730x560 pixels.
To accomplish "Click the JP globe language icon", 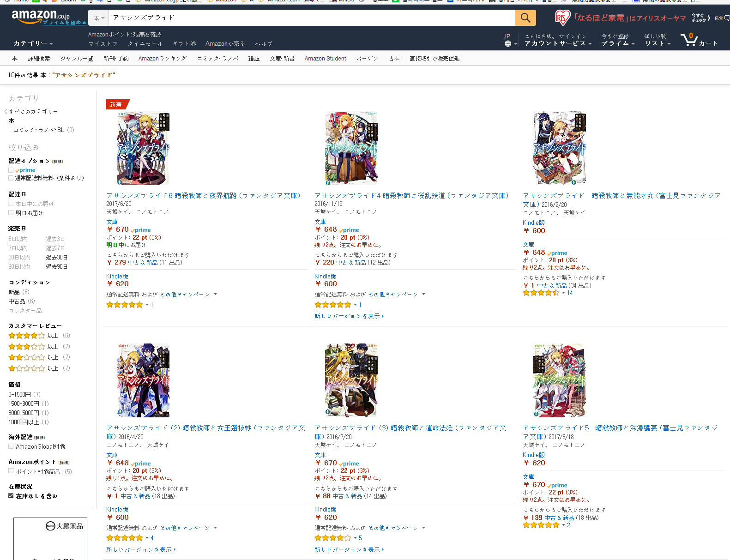I will (508, 43).
